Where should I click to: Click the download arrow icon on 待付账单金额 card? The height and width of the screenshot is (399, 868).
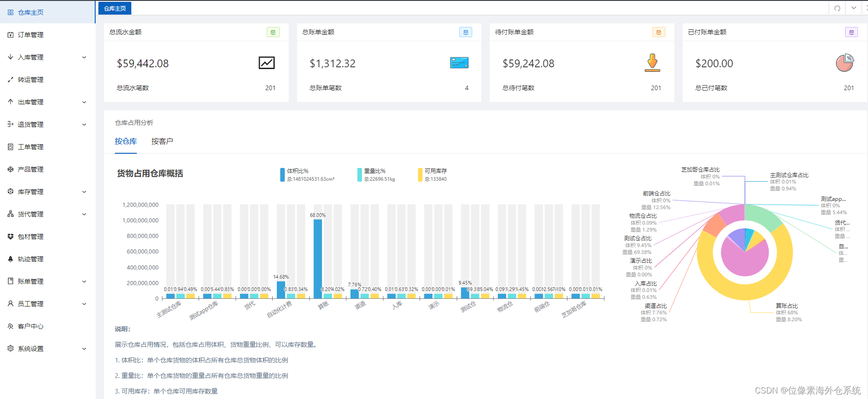652,63
